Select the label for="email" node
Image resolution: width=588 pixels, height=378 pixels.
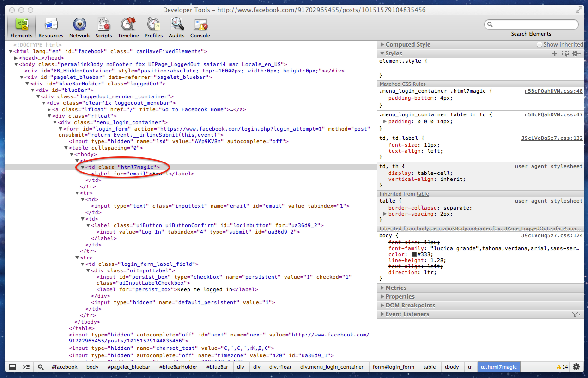[x=143, y=174]
